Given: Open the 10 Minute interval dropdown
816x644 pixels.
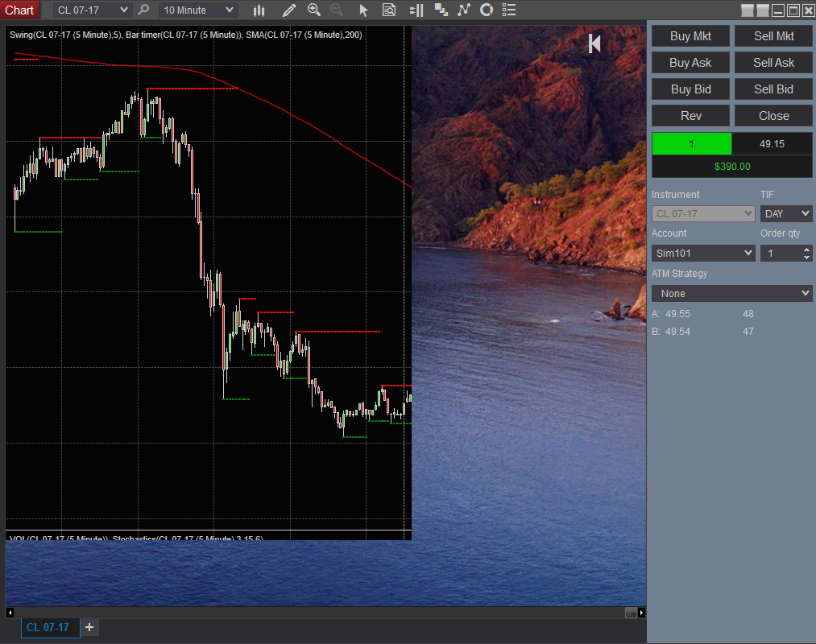Looking at the screenshot, I should coord(198,10).
